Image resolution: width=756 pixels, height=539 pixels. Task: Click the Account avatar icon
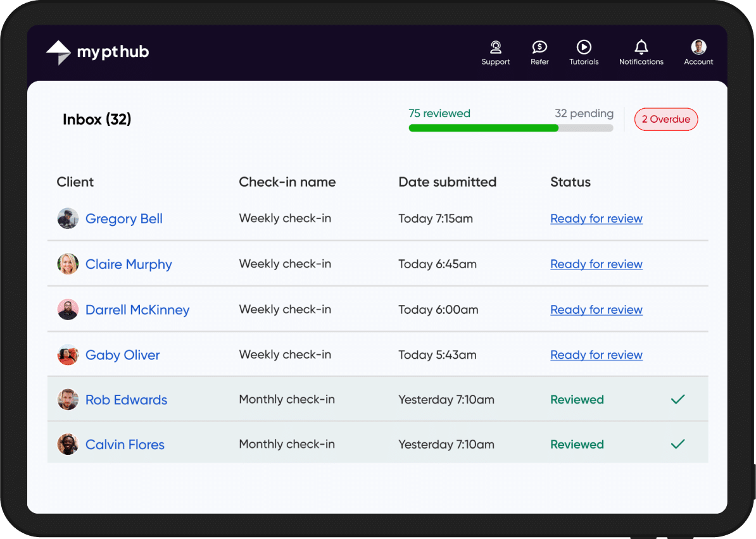[698, 47]
